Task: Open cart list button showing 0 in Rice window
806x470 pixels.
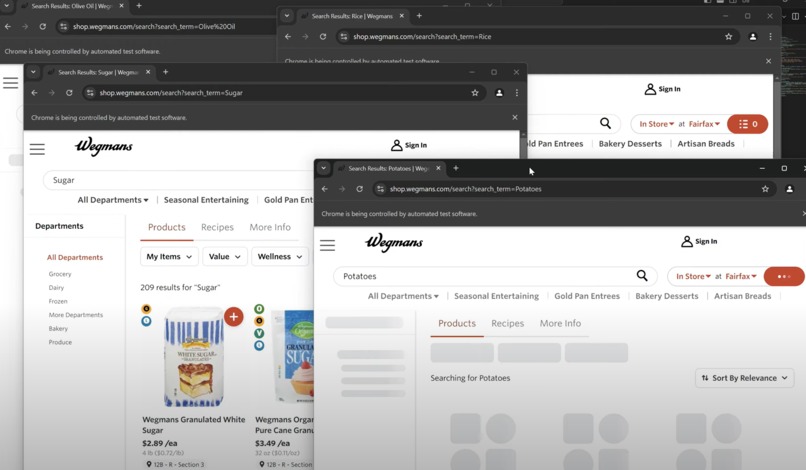Action: coord(747,124)
